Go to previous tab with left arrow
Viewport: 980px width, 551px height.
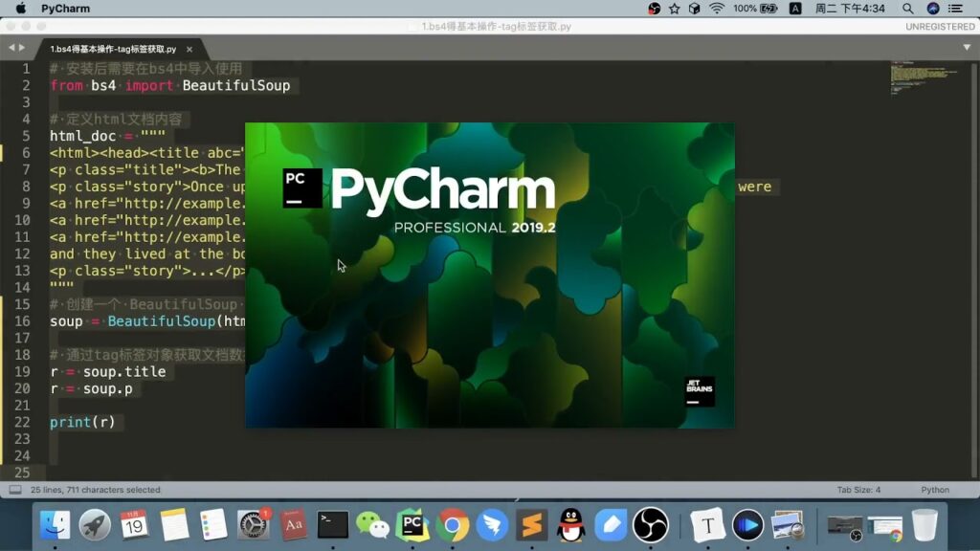11,48
